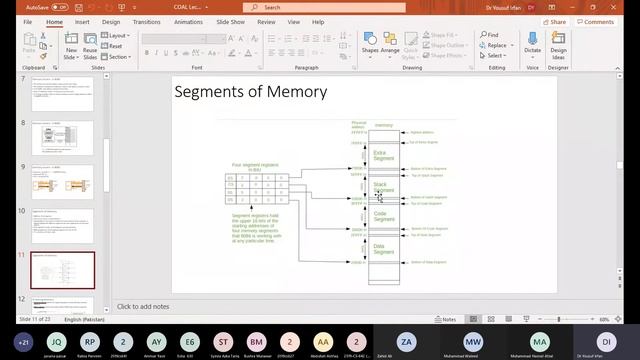The width and height of the screenshot is (640, 360).
Task: Click the Save icon in title bar
Action: coord(79,7)
